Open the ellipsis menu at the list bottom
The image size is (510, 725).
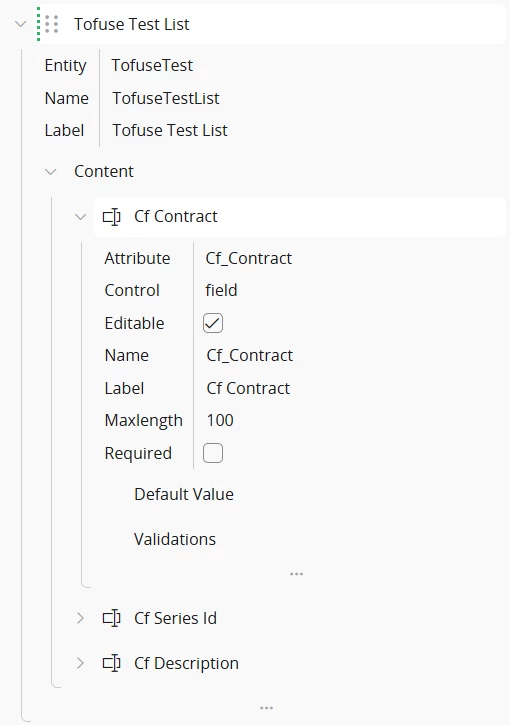[266, 708]
